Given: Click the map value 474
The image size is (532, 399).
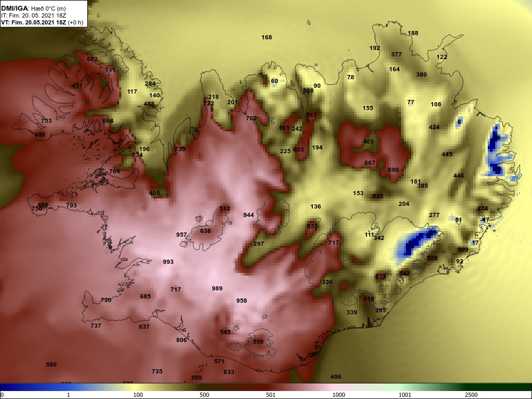Looking at the screenshot, I should pyautogui.click(x=483, y=209).
